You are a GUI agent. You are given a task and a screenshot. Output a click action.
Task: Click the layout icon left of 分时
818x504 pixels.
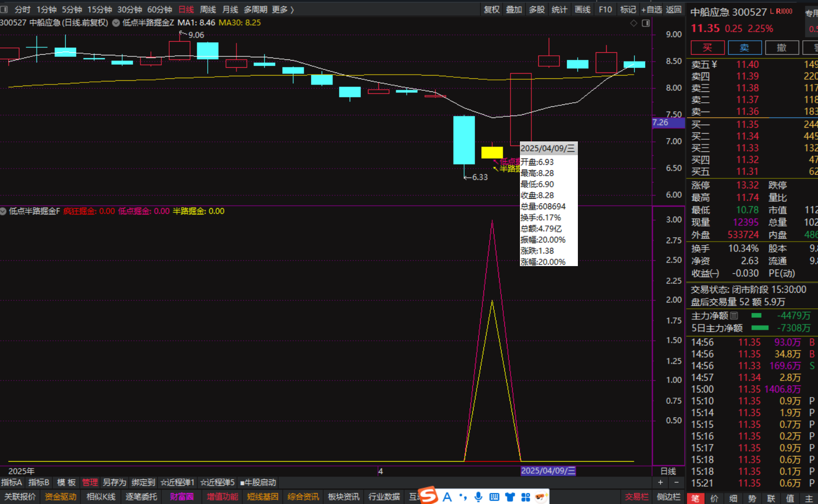4,9
